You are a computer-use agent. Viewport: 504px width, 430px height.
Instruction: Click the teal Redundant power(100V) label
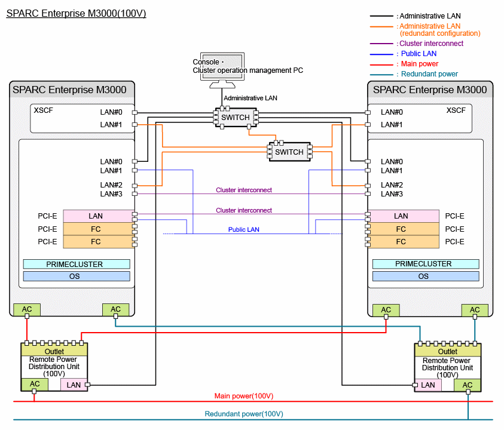pyautogui.click(x=244, y=414)
